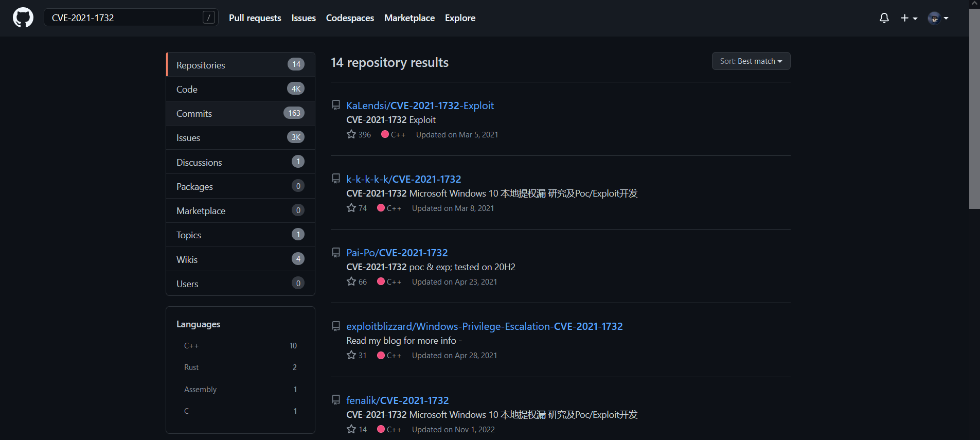This screenshot has height=440, width=980.
Task: Click the 14 stars count of fenalik repo
Action: click(357, 429)
